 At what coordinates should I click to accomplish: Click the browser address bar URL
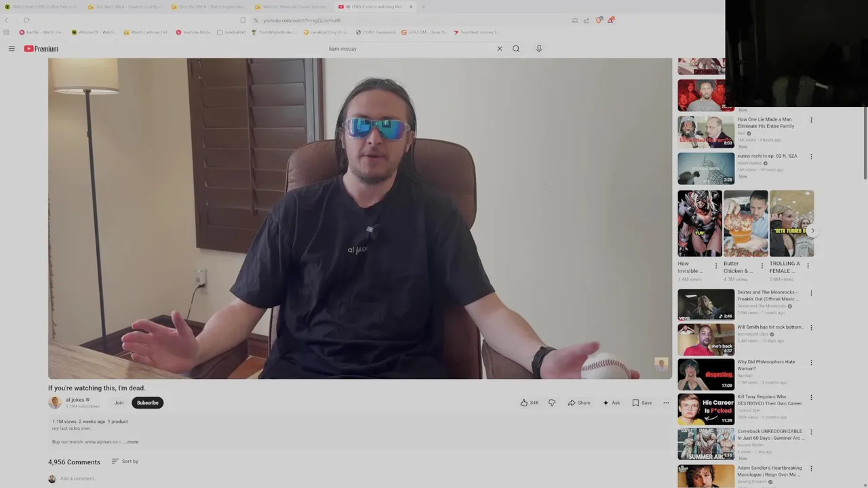302,20
